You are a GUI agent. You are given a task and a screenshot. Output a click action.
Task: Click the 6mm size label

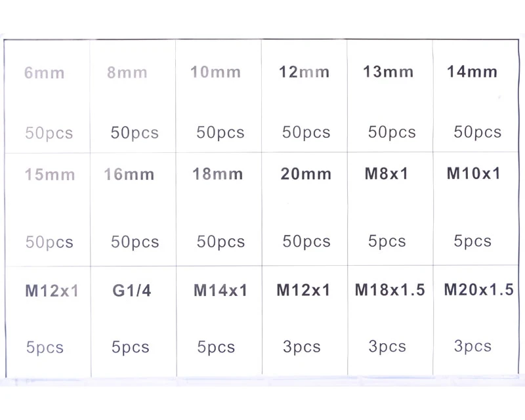click(45, 73)
